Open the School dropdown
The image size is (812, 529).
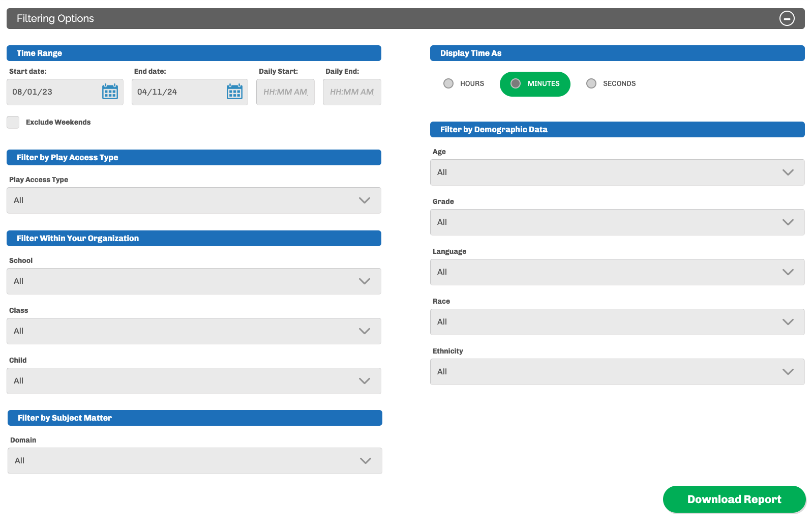point(194,281)
